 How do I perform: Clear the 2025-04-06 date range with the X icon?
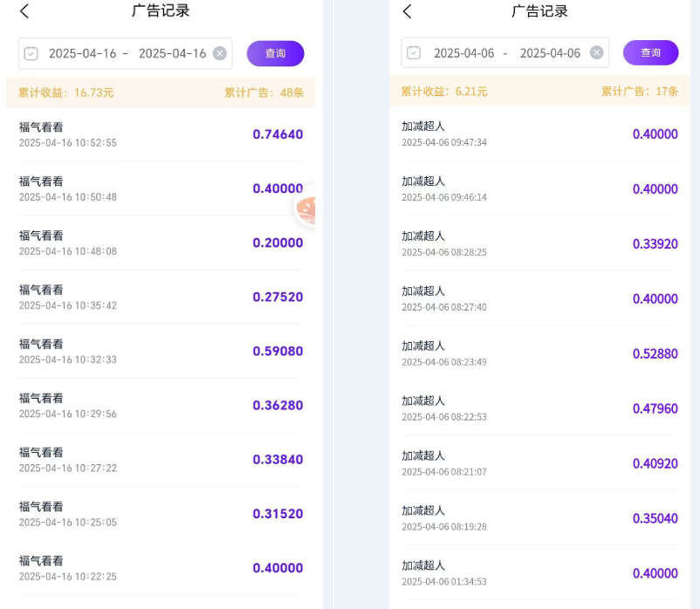[x=596, y=53]
